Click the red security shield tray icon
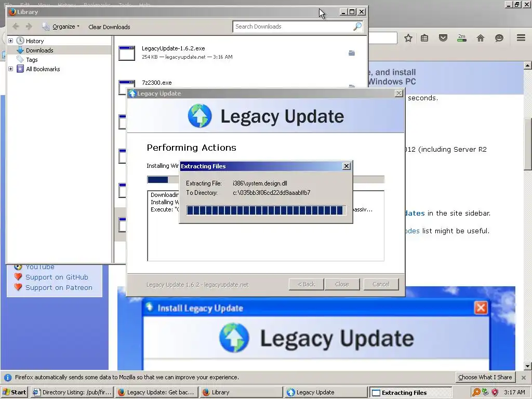This screenshot has height=399, width=532. 495,392
